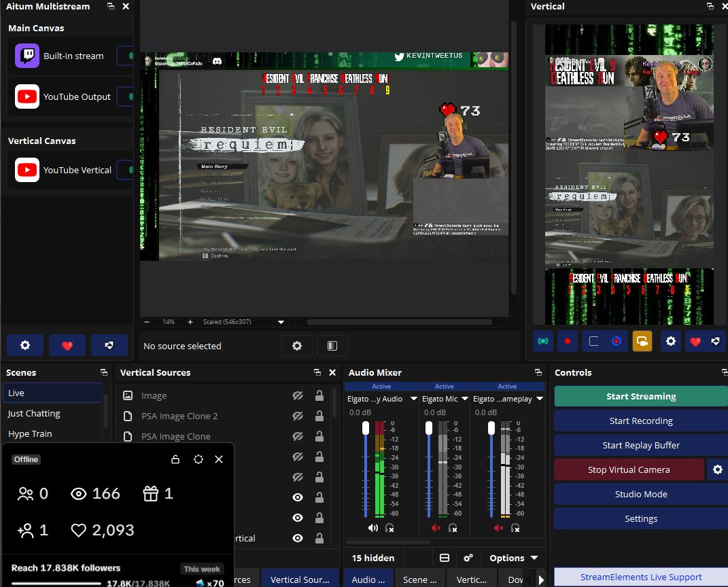This screenshot has height=587, width=728.
Task: Switch to the Scene ... dock tab
Action: pos(419,580)
